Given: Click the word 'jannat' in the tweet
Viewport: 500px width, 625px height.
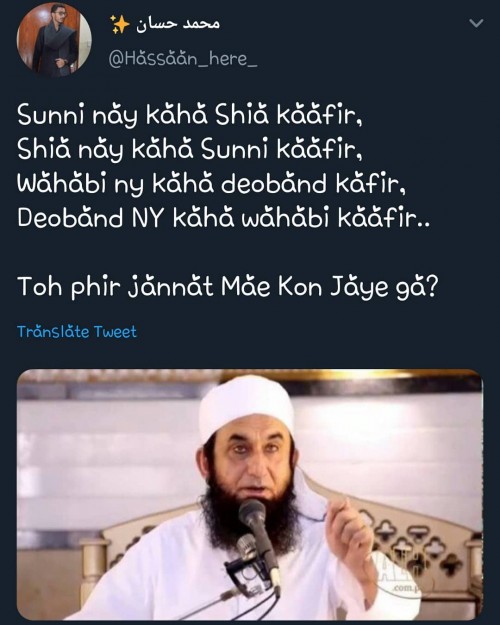Looking at the screenshot, I should [171, 287].
